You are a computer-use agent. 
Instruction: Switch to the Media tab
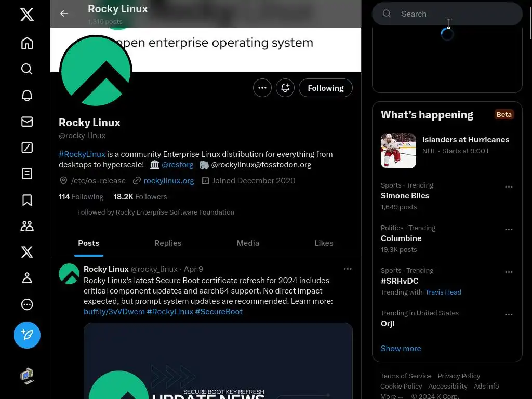point(248,243)
